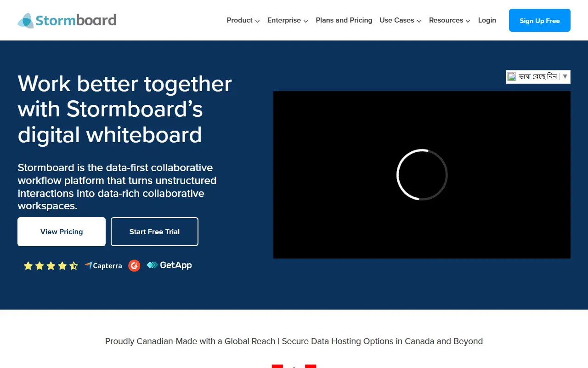The image size is (588, 368).
Task: Click the Capterra logo
Action: [103, 265]
